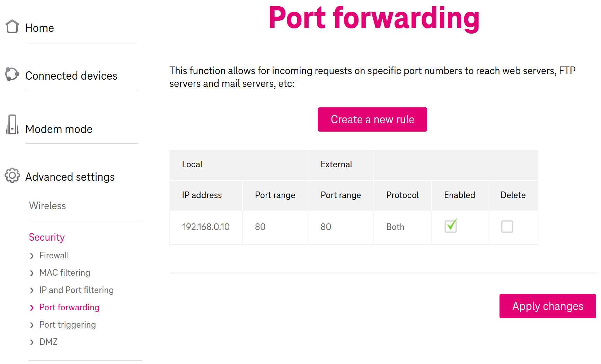Viewport: 601px width, 364px height.
Task: Click the Local port range 80
Action: tap(260, 227)
